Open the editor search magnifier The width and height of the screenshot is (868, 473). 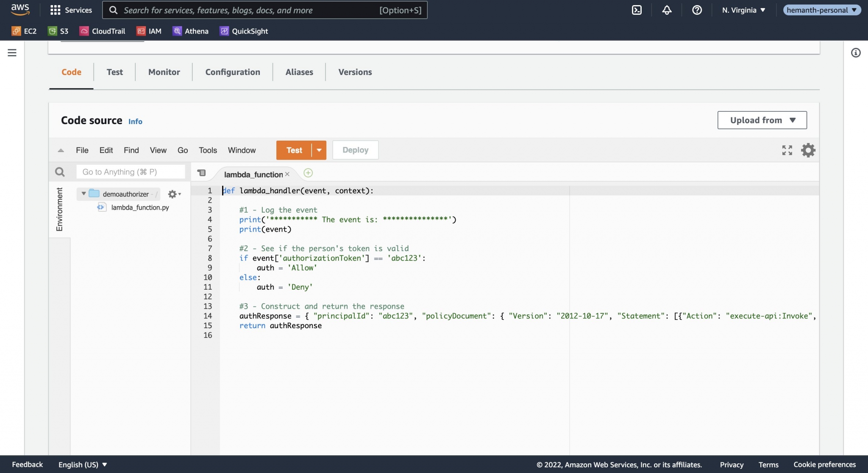59,171
